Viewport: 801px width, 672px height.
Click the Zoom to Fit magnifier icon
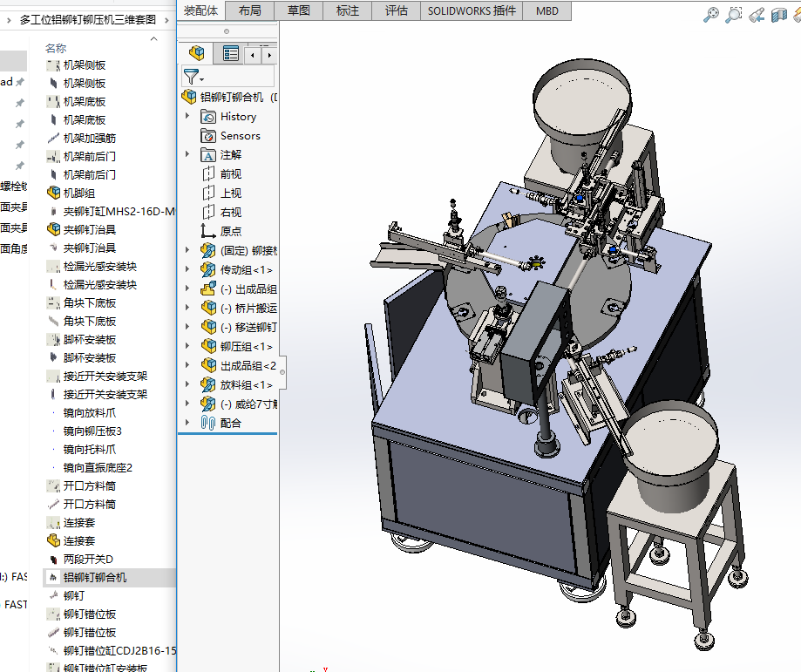[712, 14]
